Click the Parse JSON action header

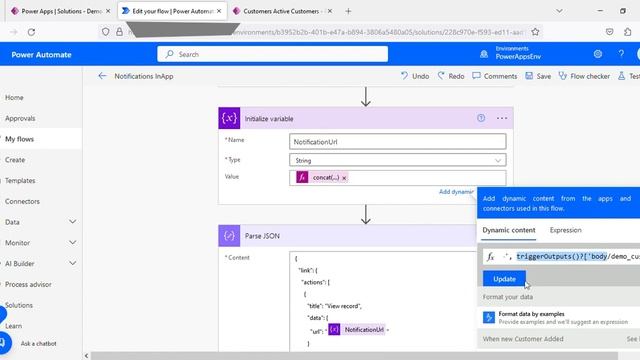pyautogui.click(x=347, y=236)
